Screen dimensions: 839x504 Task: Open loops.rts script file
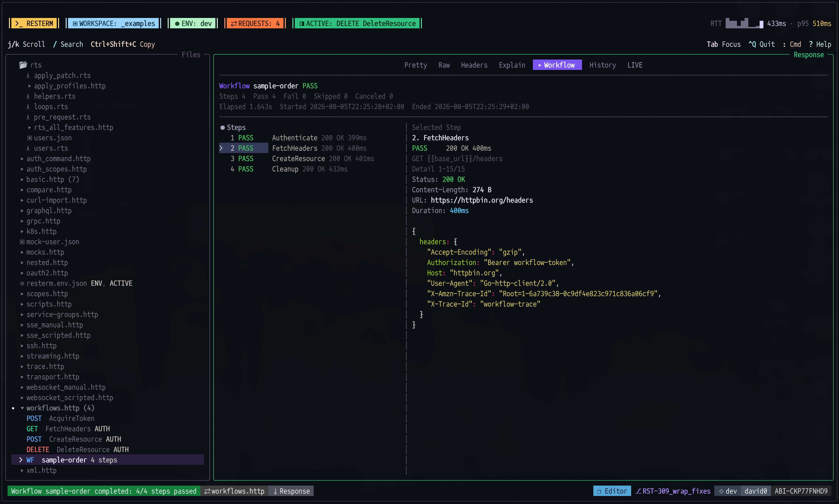[51, 107]
